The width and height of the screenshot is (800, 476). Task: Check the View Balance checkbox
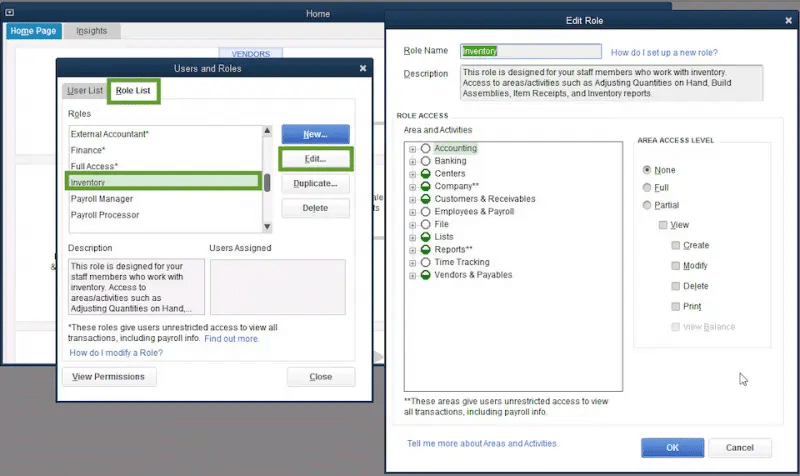point(676,327)
